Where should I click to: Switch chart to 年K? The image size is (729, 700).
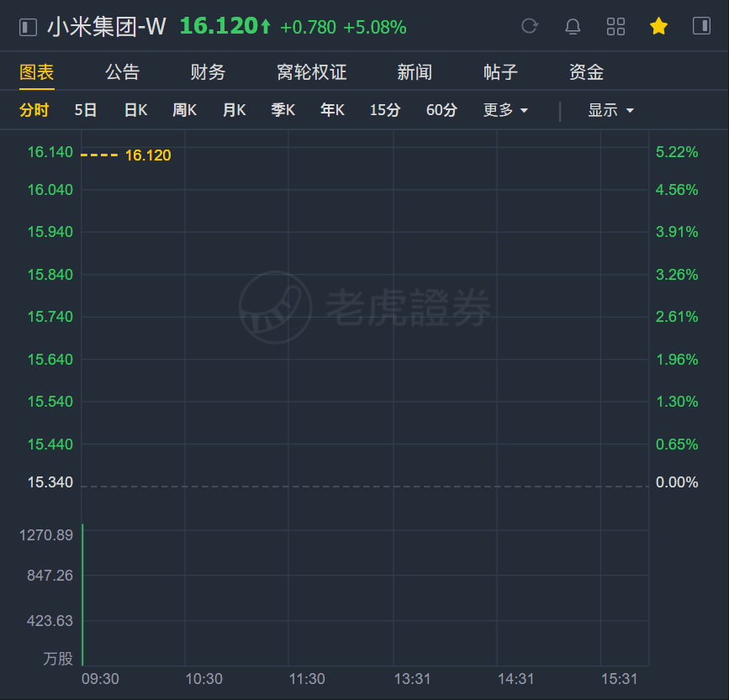click(x=332, y=110)
